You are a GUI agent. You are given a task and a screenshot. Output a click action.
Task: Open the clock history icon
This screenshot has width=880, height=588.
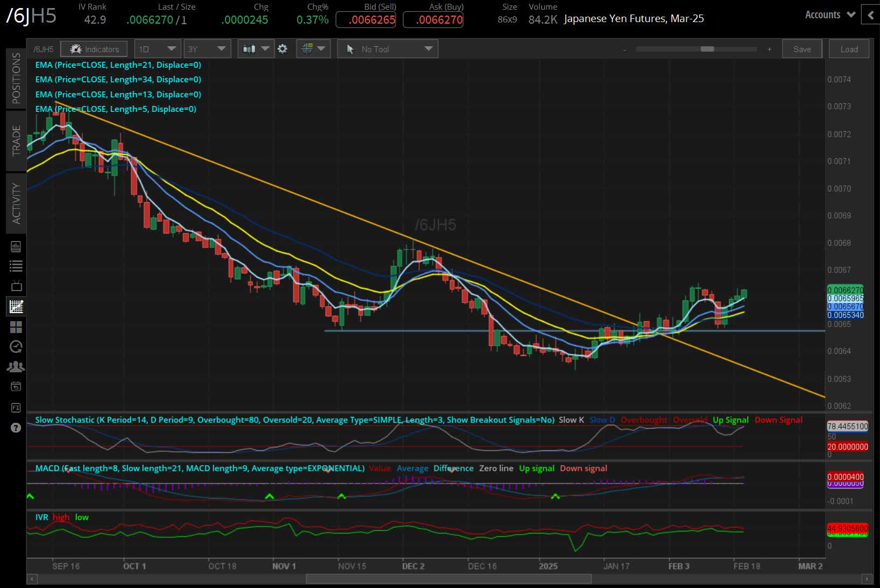pos(16,346)
